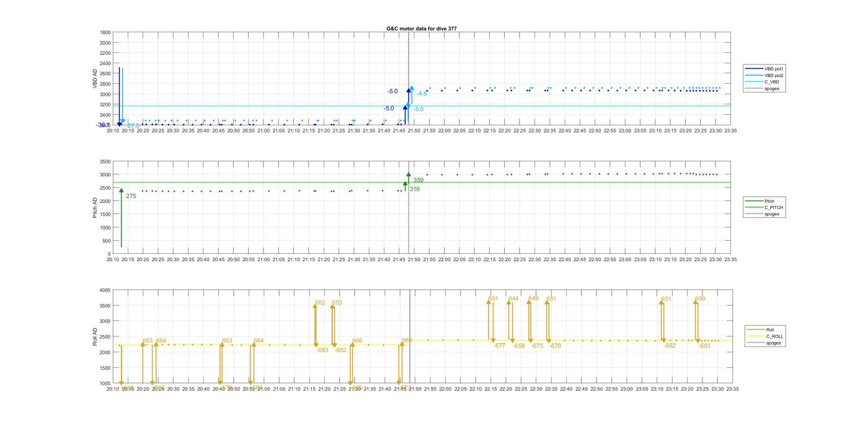Click the "-677" roll annotation
Screen dimensions: 868x430
pyautogui.click(x=499, y=346)
